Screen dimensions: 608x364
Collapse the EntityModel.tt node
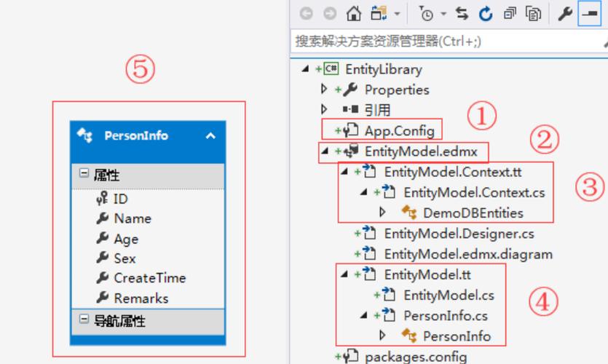click(x=344, y=274)
